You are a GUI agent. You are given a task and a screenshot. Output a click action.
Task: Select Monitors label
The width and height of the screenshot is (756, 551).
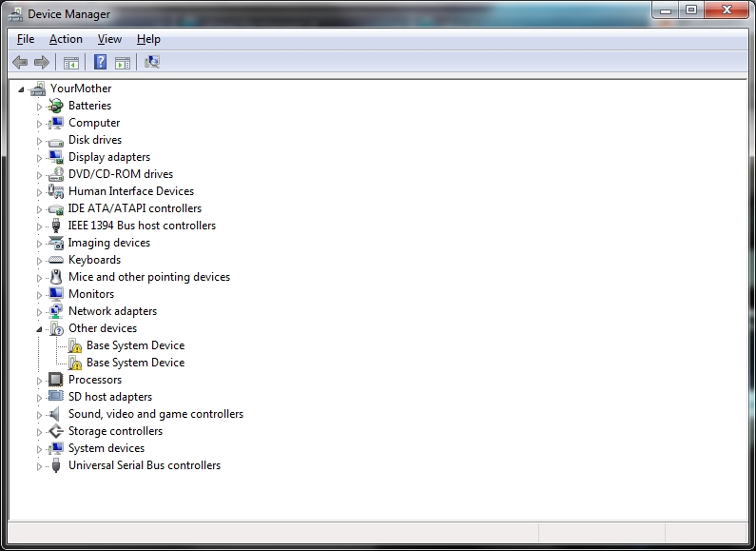pos(91,294)
